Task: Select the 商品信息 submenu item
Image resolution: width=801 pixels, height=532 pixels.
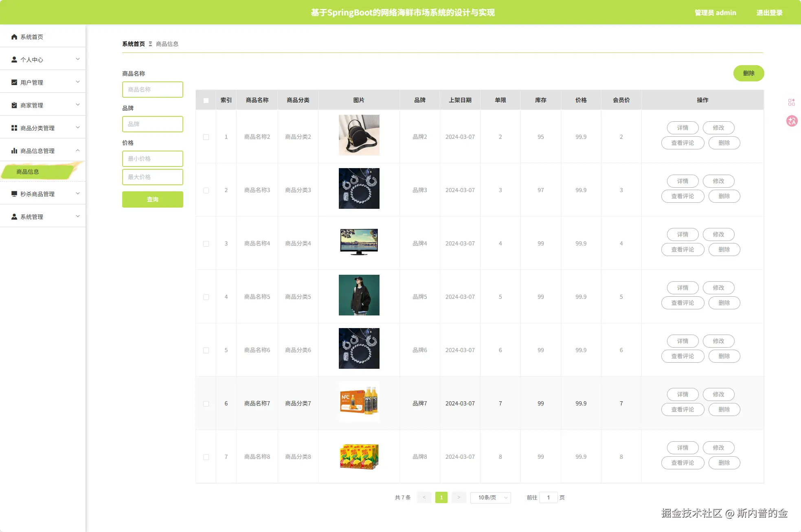Action: [28, 172]
